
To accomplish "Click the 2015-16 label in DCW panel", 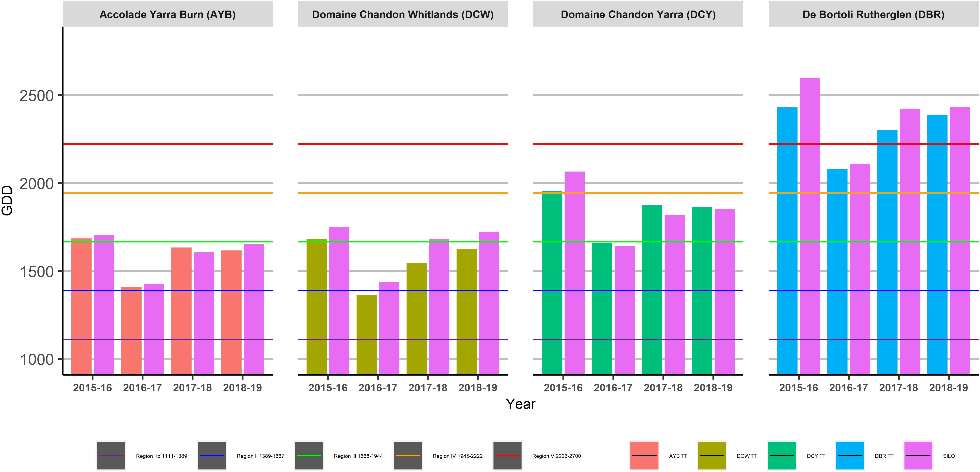I will [x=328, y=388].
